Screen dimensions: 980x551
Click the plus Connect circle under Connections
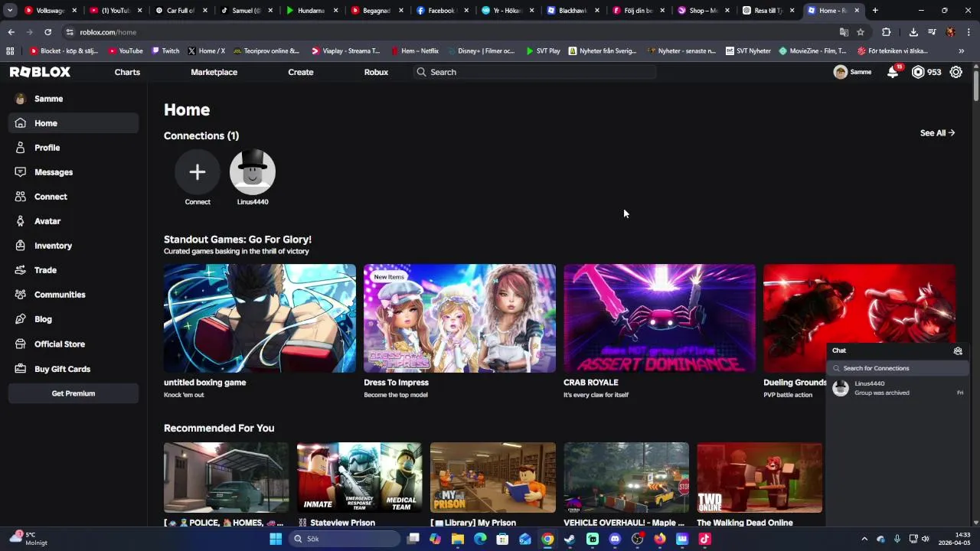198,172
